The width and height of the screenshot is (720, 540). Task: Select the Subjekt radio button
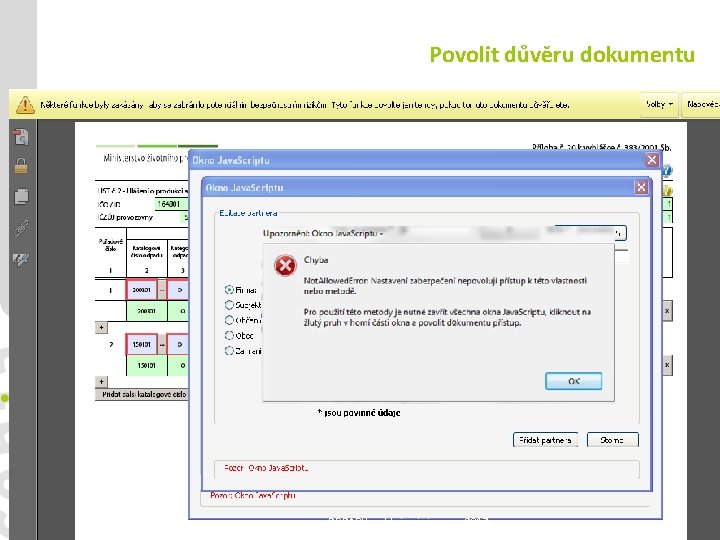229,305
